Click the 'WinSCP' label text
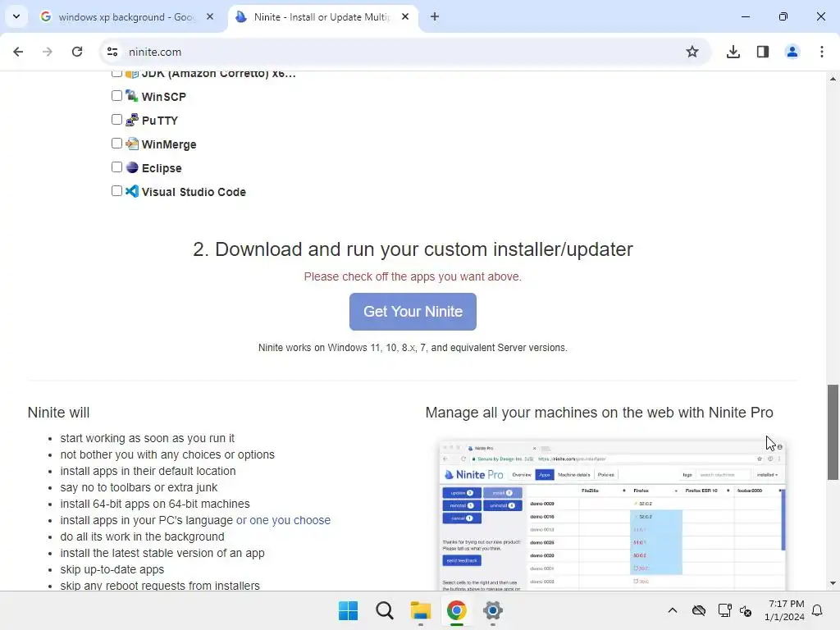The height and width of the screenshot is (630, 840). coord(164,97)
